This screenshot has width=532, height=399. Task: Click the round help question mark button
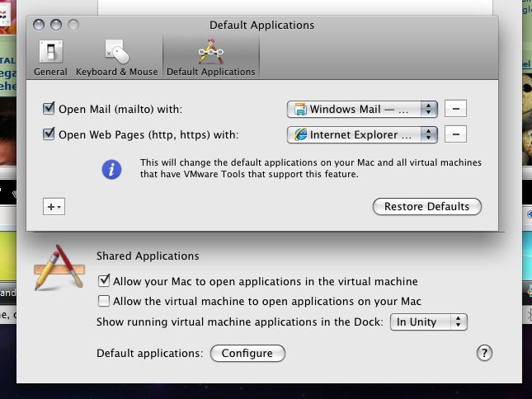coord(484,353)
